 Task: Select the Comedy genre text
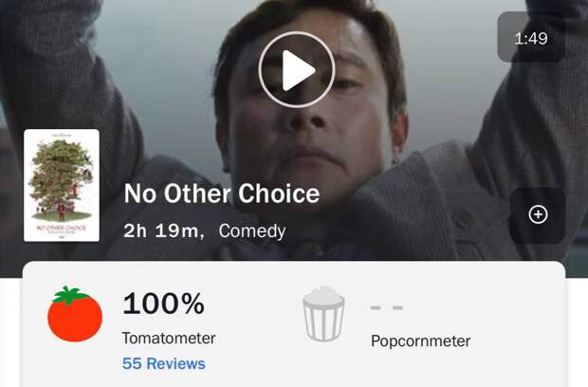251,230
